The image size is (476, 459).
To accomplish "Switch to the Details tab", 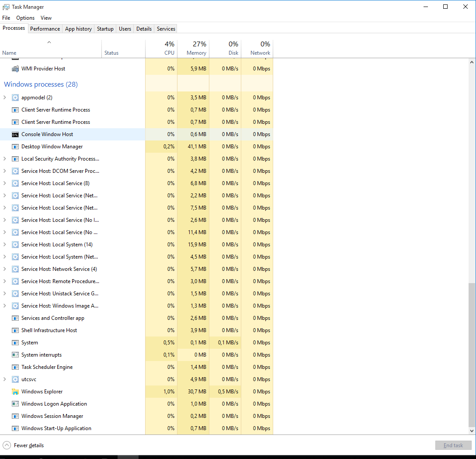I will coord(144,29).
